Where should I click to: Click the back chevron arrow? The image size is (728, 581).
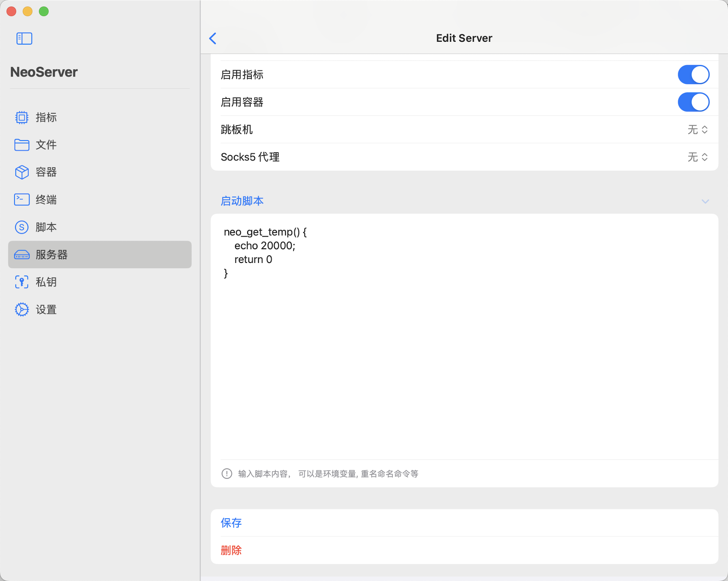213,38
